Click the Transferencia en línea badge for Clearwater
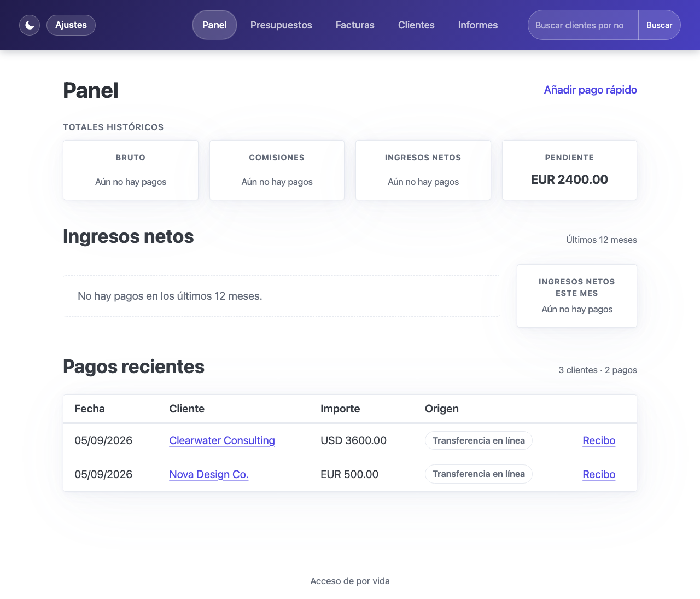Screen dimensions: 700x599 click(x=479, y=440)
